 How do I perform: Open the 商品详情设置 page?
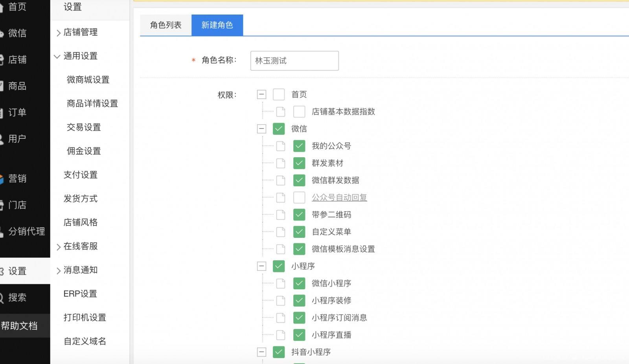(x=92, y=103)
